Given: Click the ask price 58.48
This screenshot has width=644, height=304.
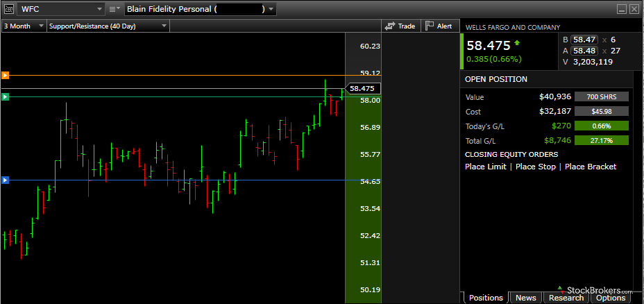Looking at the screenshot, I should [x=584, y=51].
